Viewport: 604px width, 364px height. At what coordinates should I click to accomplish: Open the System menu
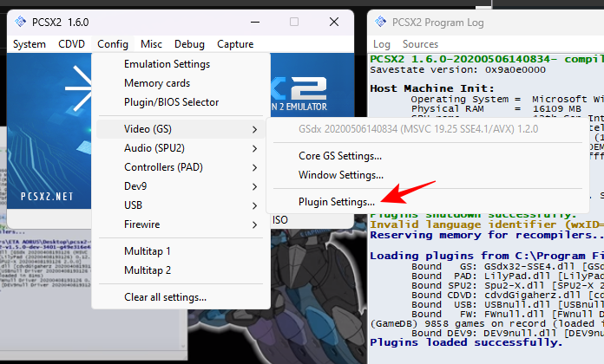pyautogui.click(x=30, y=44)
